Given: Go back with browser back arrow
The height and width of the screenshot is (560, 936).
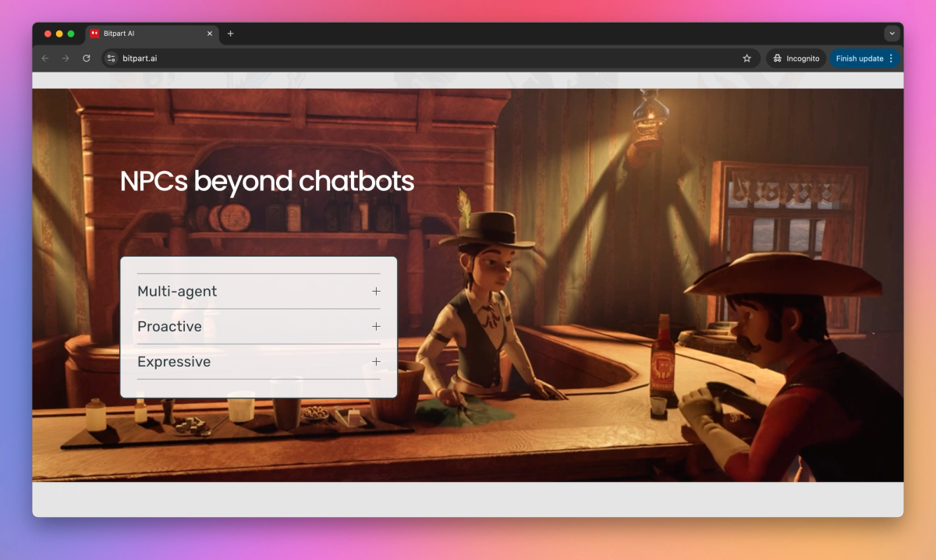Looking at the screenshot, I should coord(44,58).
